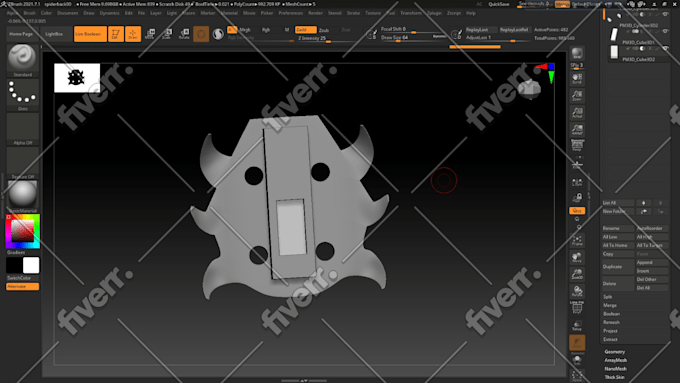The width and height of the screenshot is (680, 383).
Task: Click the Actual size icon
Action: pos(577,113)
